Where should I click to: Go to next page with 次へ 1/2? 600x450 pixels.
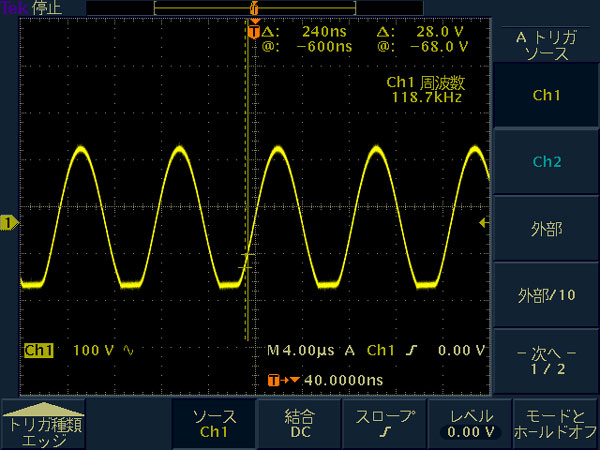point(546,361)
